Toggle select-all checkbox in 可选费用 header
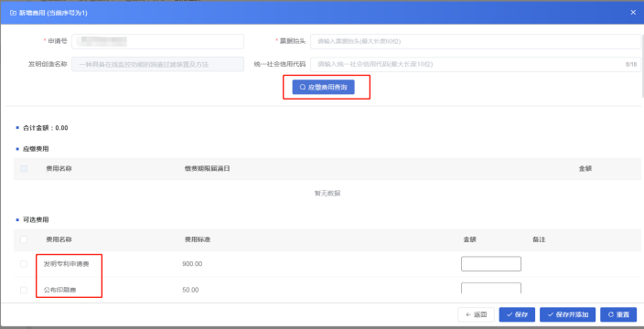Screen dimensions: 644x329 click(x=24, y=239)
